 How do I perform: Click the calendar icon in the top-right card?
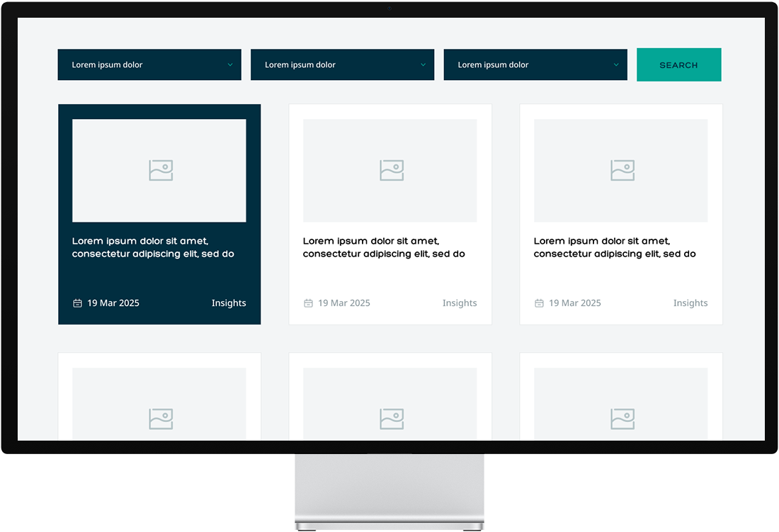tap(539, 303)
